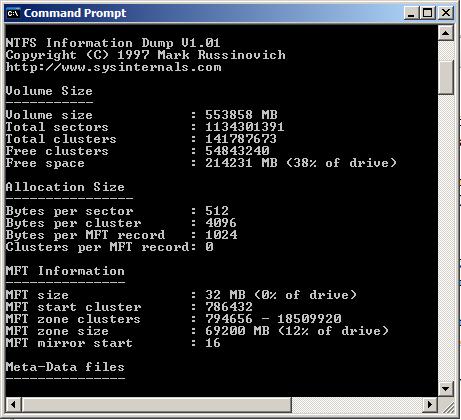Viewport: 461px width, 420px height.
Task: Click the Copyright 1997 Mark Russinovich line
Action: point(146,55)
